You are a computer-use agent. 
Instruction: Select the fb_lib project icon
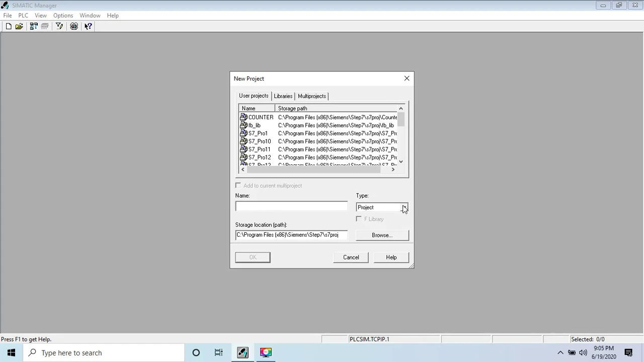[244, 125]
